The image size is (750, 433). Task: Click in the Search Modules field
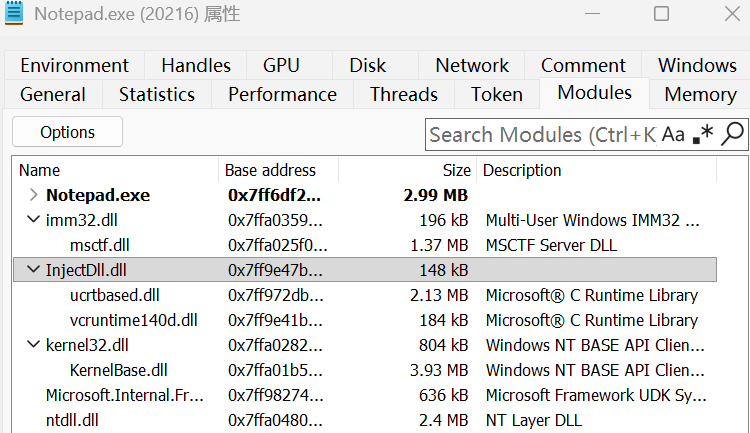click(540, 134)
